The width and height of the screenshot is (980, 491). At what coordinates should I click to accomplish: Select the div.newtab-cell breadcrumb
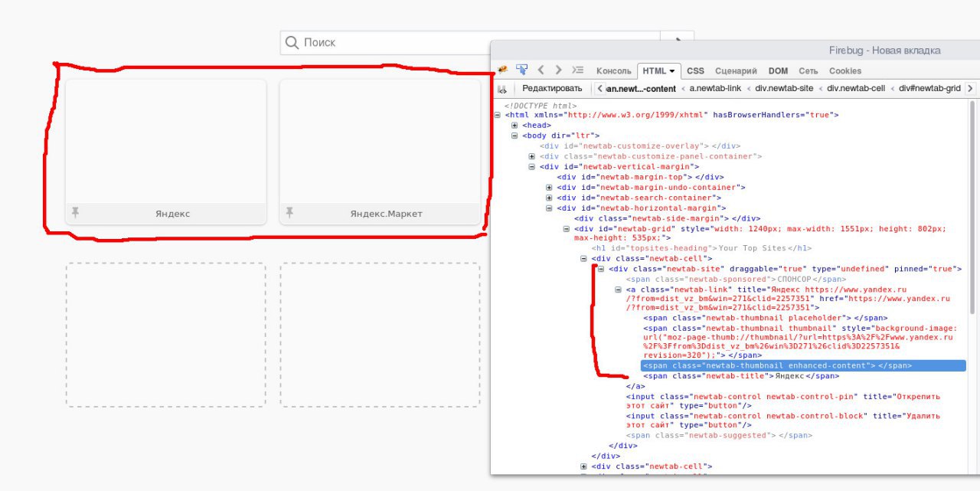pyautogui.click(x=856, y=89)
